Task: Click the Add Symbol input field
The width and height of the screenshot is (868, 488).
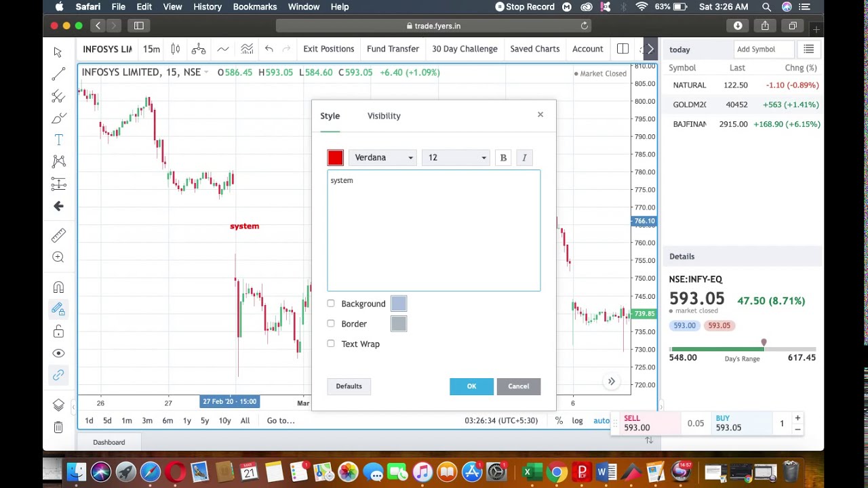Action: [765, 49]
